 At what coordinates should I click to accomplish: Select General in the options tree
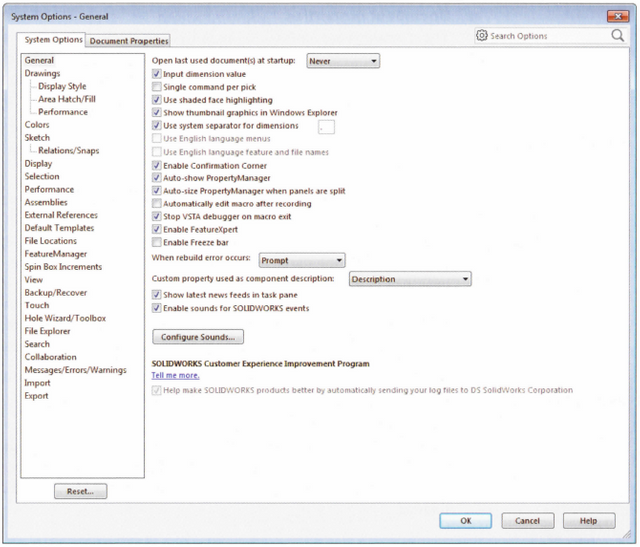(39, 60)
